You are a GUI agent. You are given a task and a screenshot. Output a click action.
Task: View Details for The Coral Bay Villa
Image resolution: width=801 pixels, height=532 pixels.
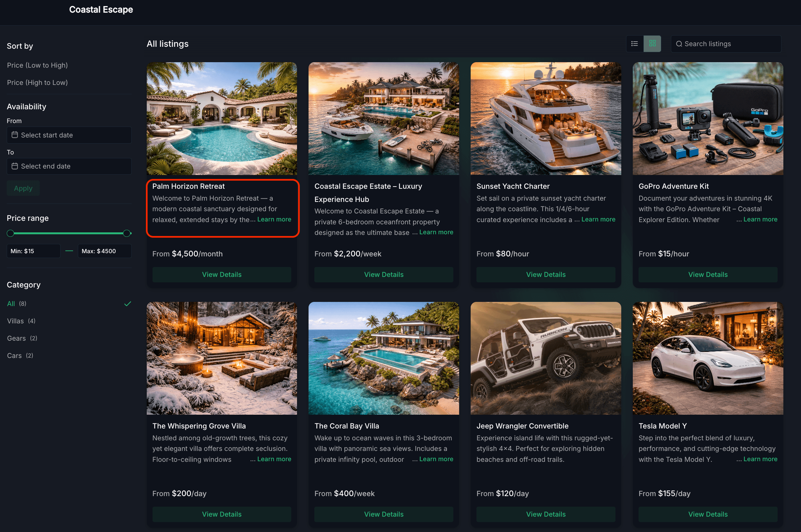tap(384, 514)
